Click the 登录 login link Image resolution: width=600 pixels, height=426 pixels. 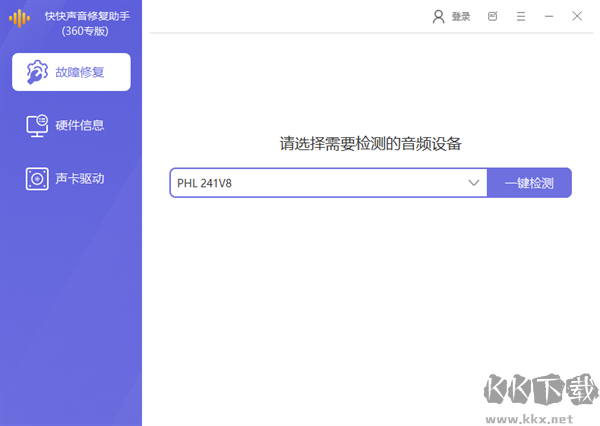click(x=461, y=16)
